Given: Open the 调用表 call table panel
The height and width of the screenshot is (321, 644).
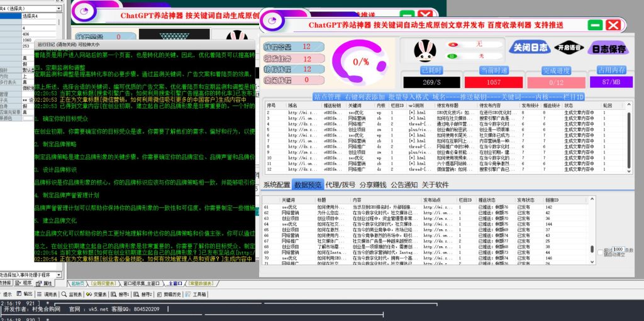Looking at the screenshot, I should (x=49, y=294).
